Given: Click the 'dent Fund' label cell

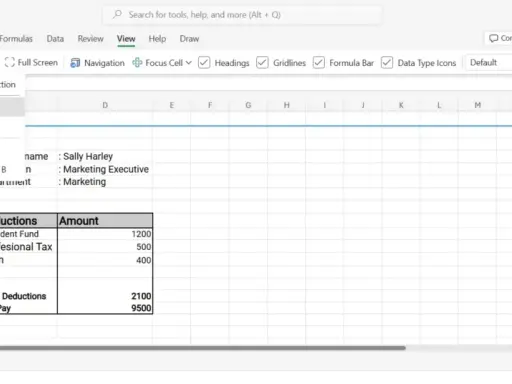Looking at the screenshot, I should click(28, 234).
